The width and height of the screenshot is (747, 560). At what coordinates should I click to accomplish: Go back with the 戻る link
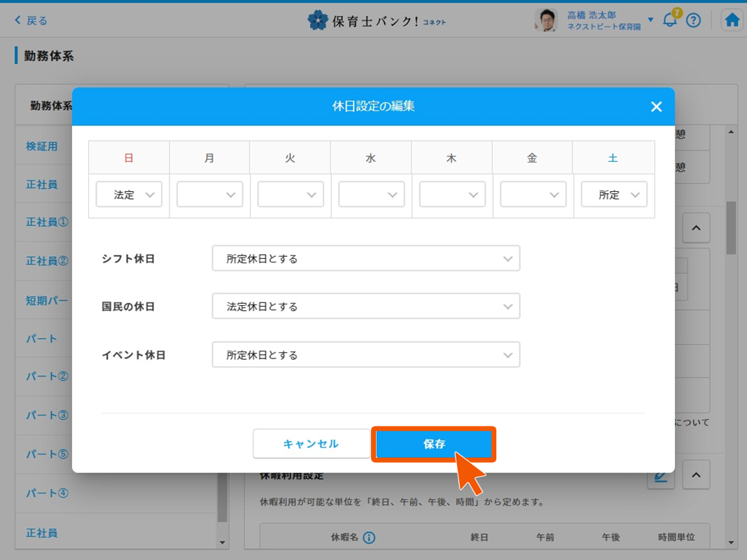[32, 20]
